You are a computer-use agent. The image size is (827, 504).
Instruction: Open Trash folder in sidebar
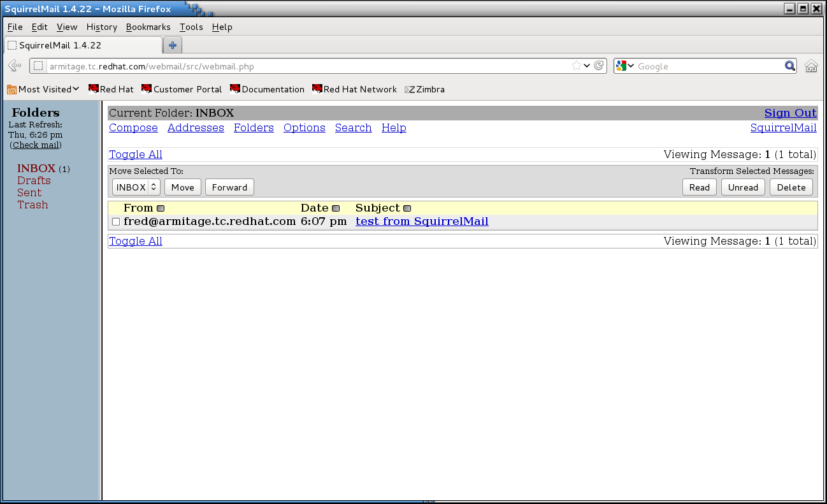click(32, 205)
